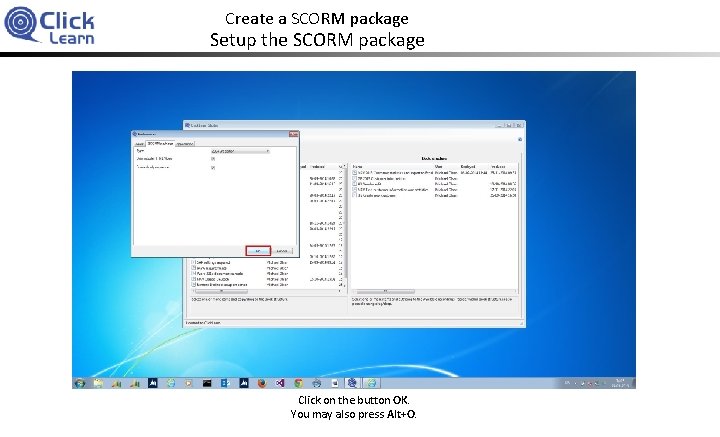Click the Cancel button in the dialog
720x437 pixels.
pos(281,251)
